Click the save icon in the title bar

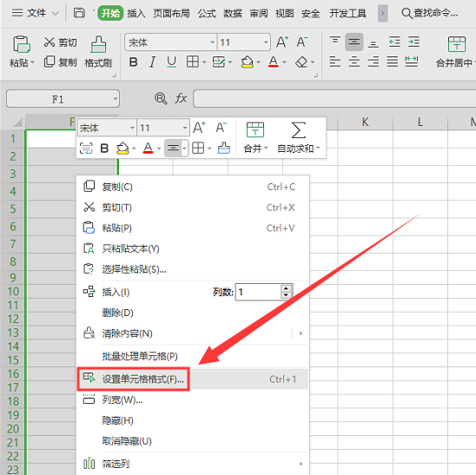click(x=79, y=13)
